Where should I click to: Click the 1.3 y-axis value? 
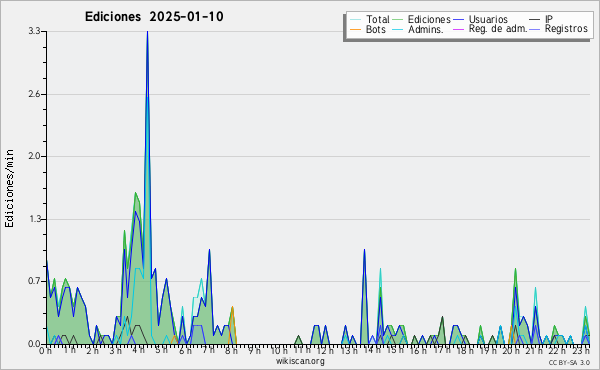[34, 219]
